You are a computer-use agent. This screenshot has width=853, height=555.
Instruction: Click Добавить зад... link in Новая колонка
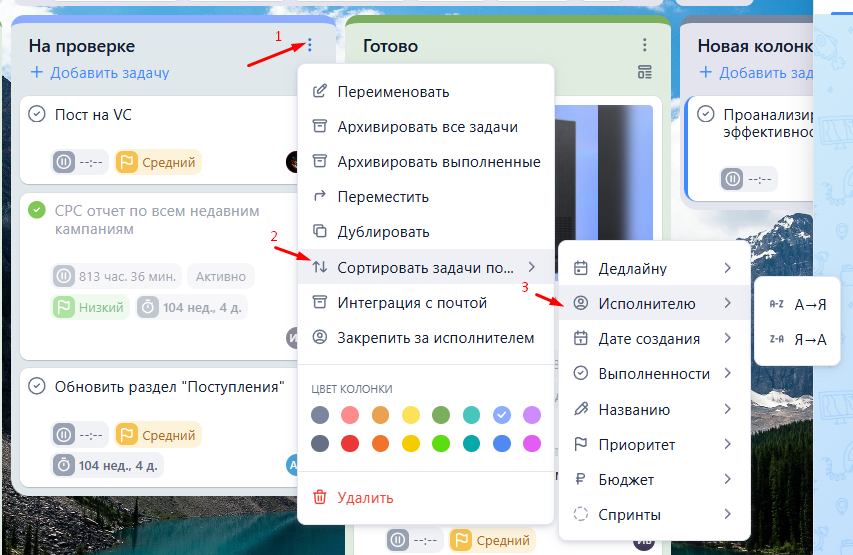[x=756, y=72]
